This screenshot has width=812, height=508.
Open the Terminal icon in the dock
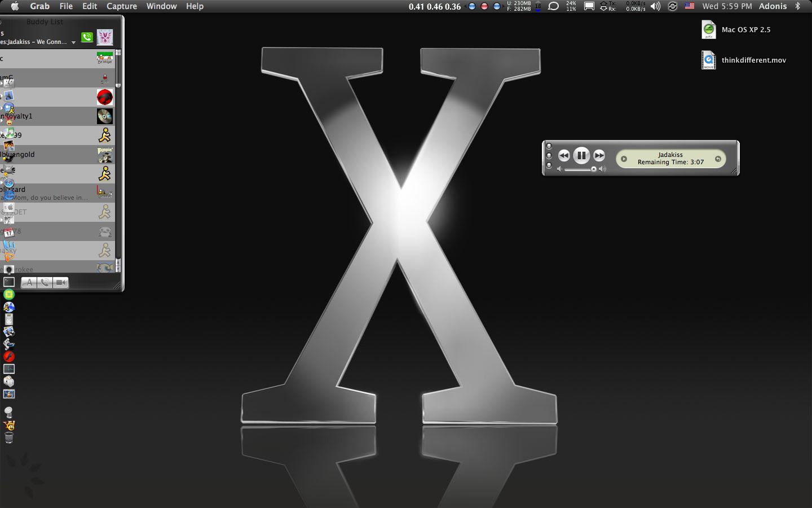tap(9, 282)
